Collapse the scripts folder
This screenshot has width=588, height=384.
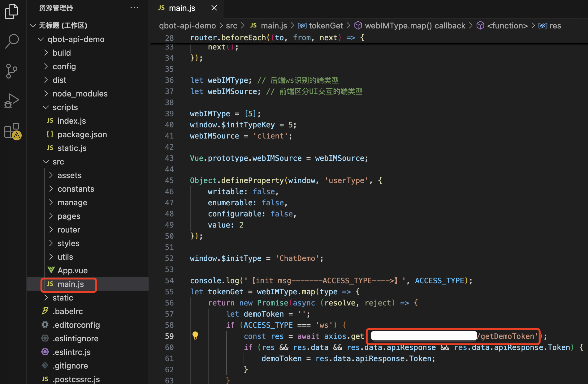[x=65, y=107]
